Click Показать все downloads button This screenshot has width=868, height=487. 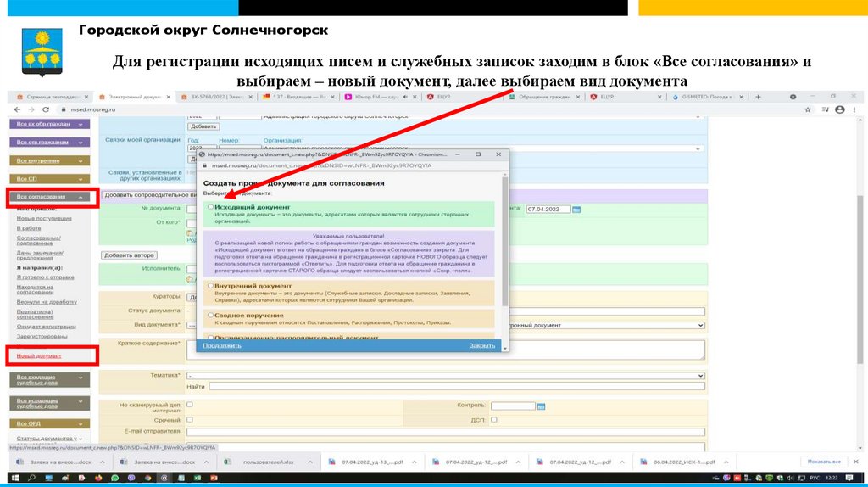(824, 462)
